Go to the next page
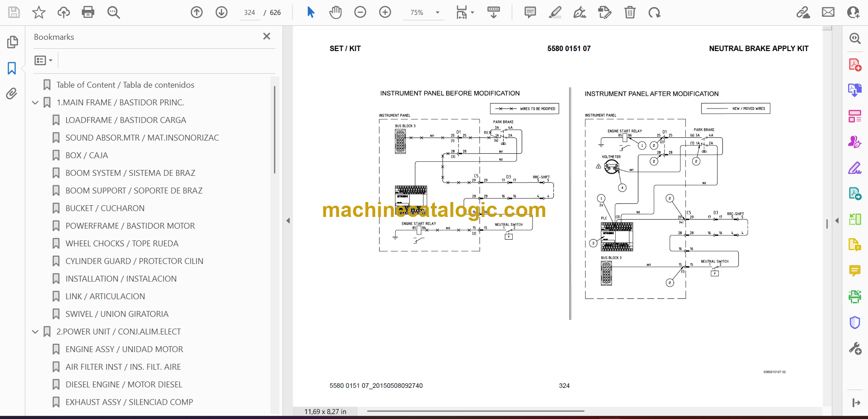 (x=222, y=12)
